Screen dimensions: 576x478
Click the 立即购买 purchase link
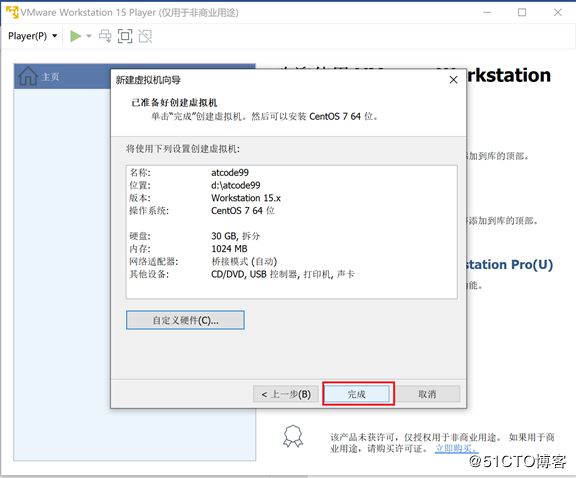(x=456, y=449)
